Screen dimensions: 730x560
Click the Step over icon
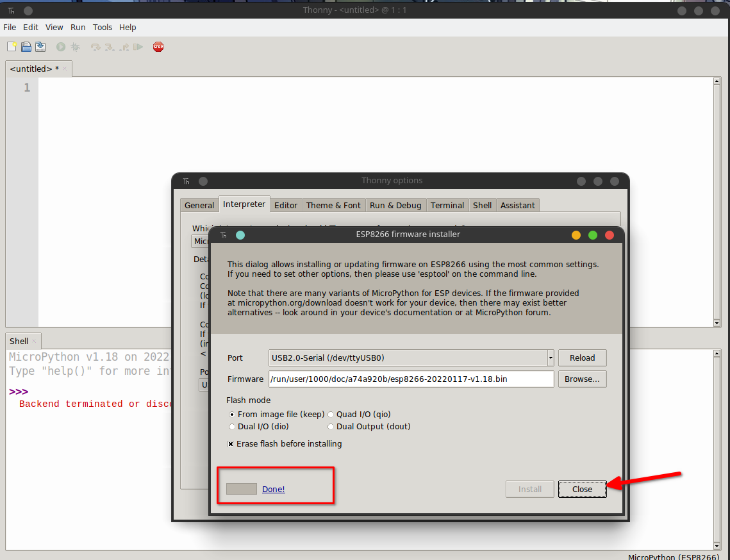tap(95, 47)
